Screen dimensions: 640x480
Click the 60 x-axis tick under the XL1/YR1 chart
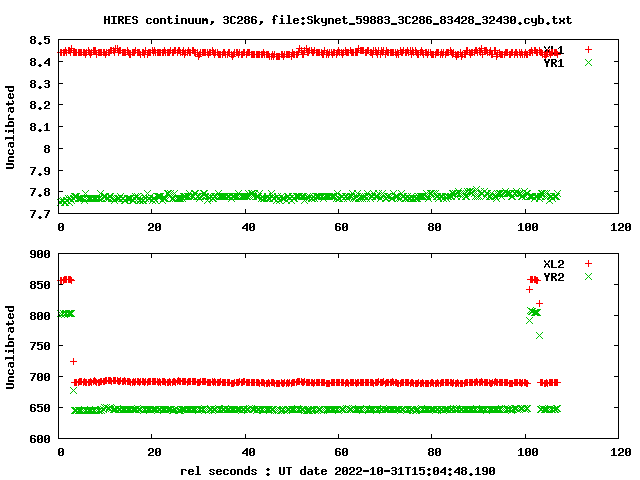pyautogui.click(x=341, y=227)
